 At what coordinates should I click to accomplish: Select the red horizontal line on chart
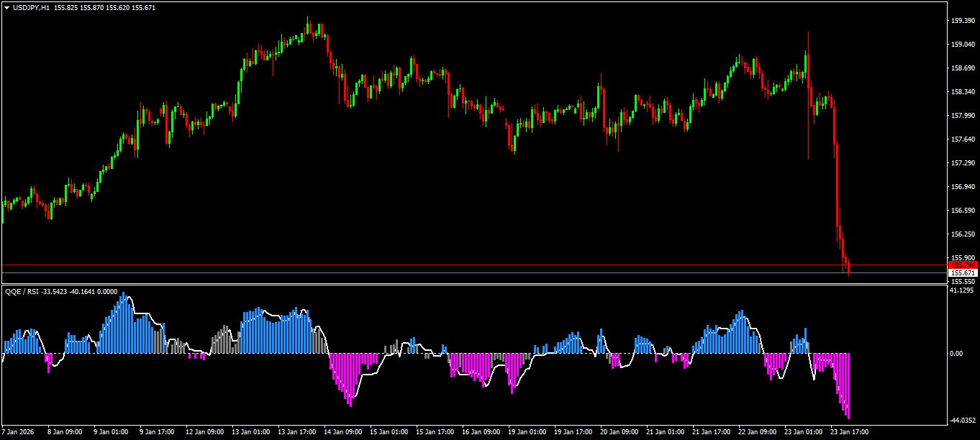(473, 265)
